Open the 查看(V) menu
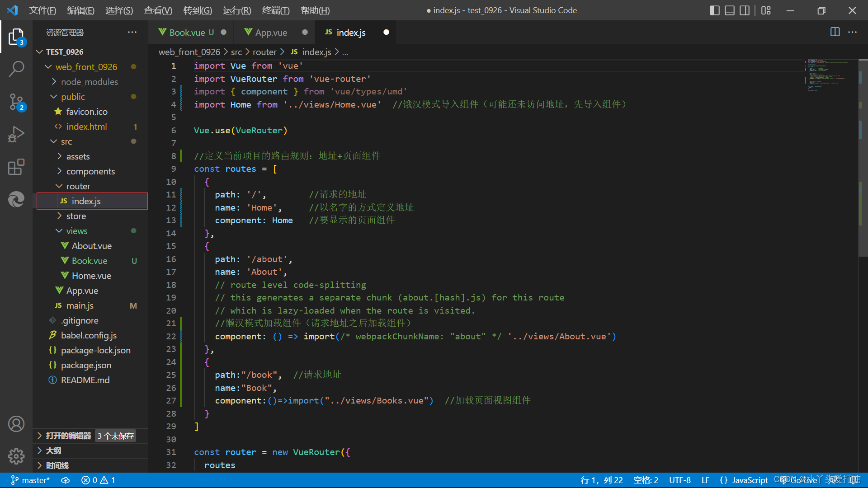The height and width of the screenshot is (488, 868). tap(158, 10)
